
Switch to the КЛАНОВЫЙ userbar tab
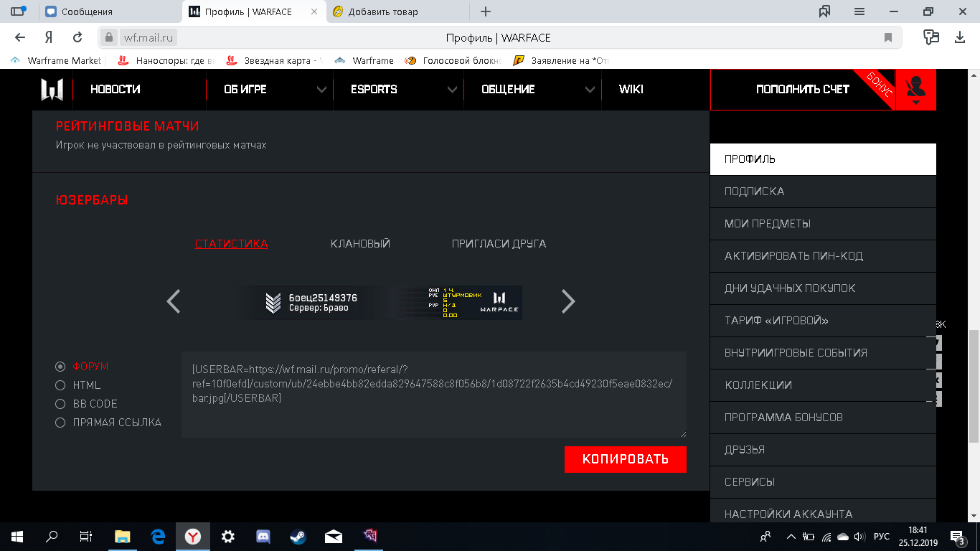(x=360, y=244)
